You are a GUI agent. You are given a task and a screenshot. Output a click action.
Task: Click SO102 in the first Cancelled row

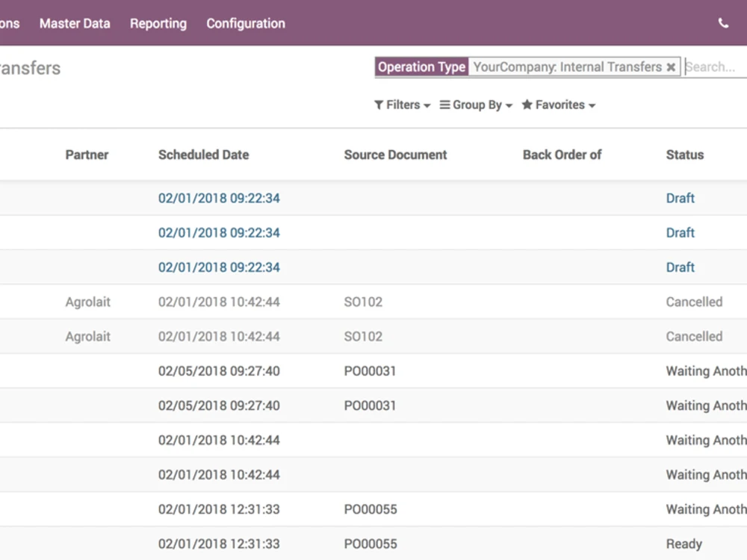click(363, 302)
